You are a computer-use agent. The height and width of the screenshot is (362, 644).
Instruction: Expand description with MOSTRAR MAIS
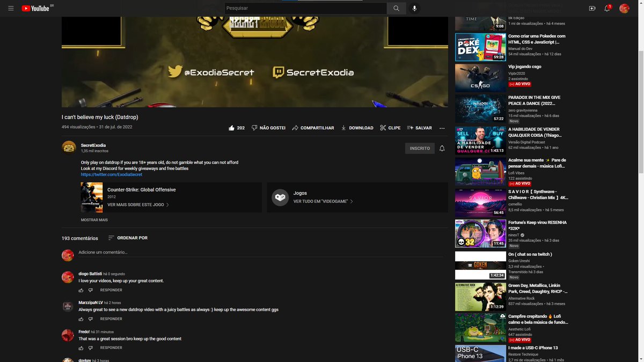point(94,220)
